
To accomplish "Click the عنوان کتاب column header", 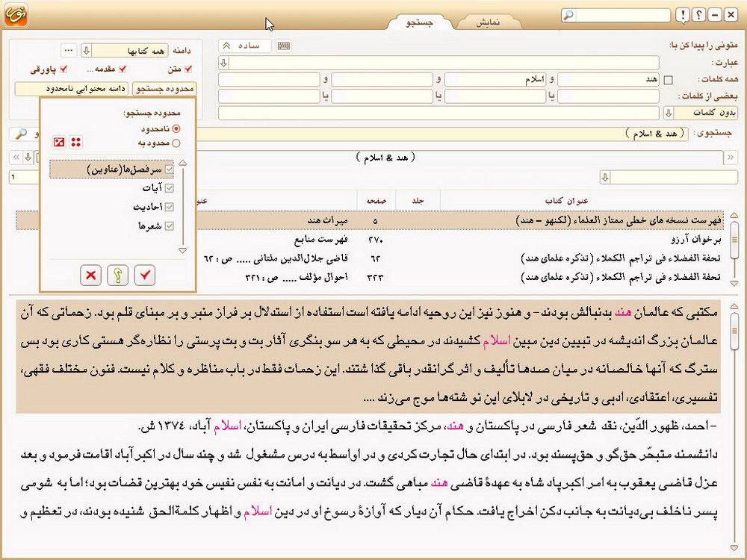I will coord(567,200).
